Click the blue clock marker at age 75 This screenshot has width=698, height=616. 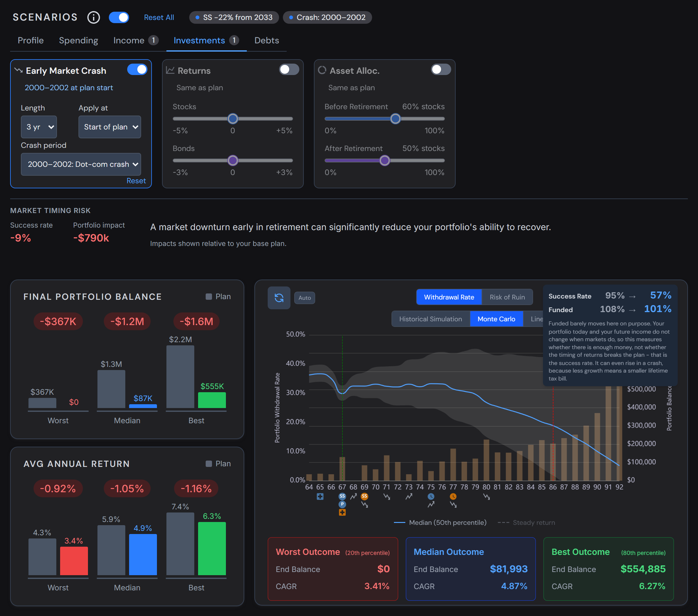coord(431,496)
